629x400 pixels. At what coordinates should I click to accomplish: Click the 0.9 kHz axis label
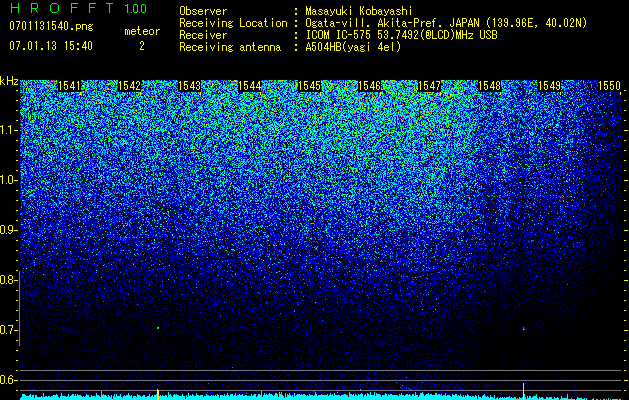pyautogui.click(x=8, y=230)
